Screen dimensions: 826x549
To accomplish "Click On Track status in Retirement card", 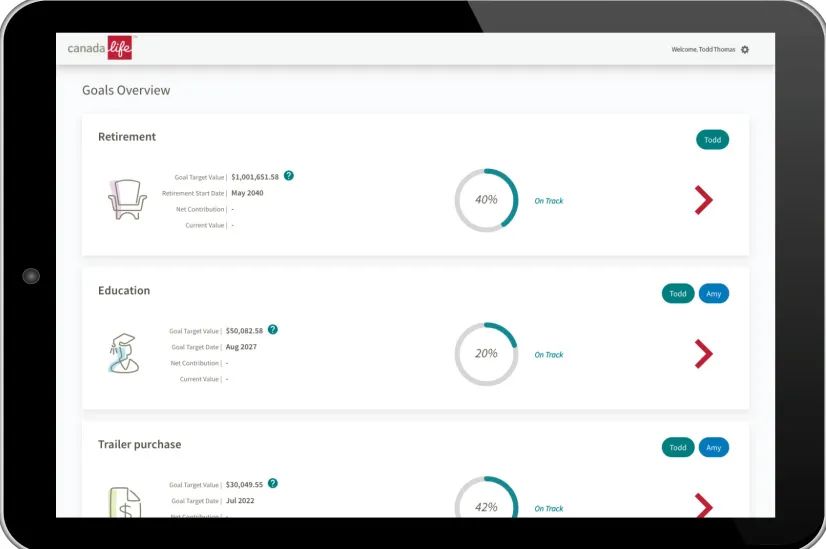I will [x=548, y=201].
